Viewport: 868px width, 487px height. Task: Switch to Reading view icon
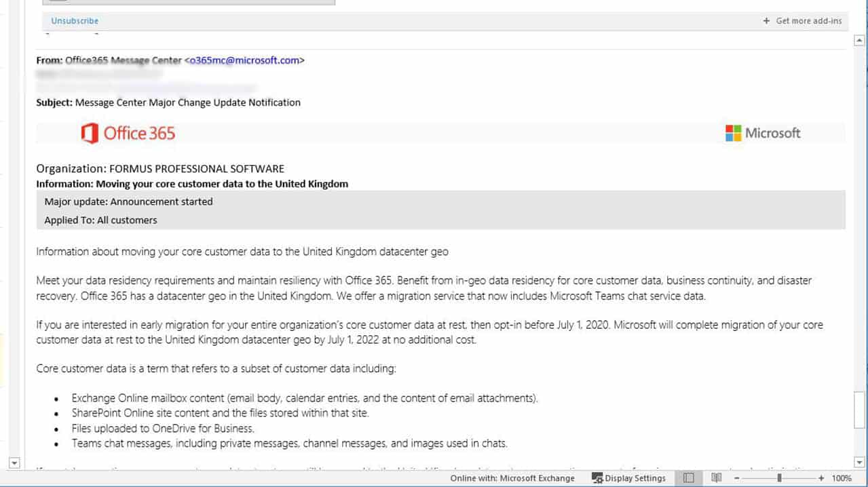tap(716, 478)
